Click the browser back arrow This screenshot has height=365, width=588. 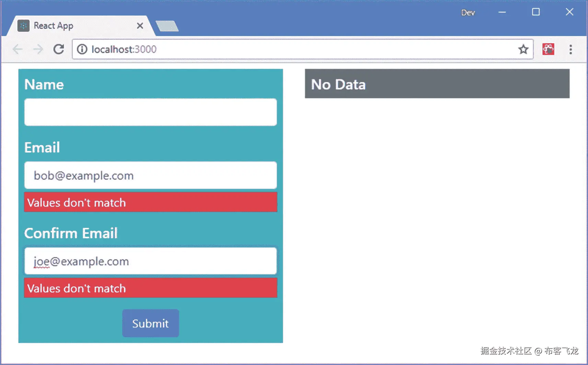click(18, 49)
